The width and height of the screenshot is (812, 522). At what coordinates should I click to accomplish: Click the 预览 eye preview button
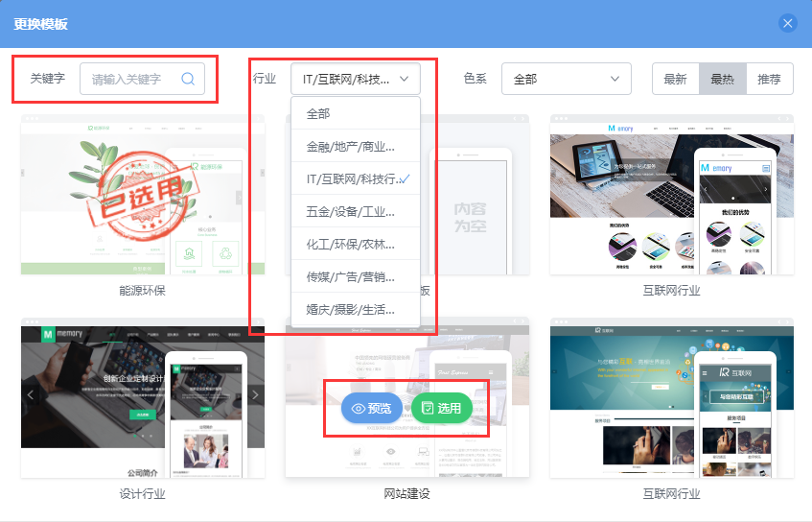tap(372, 408)
